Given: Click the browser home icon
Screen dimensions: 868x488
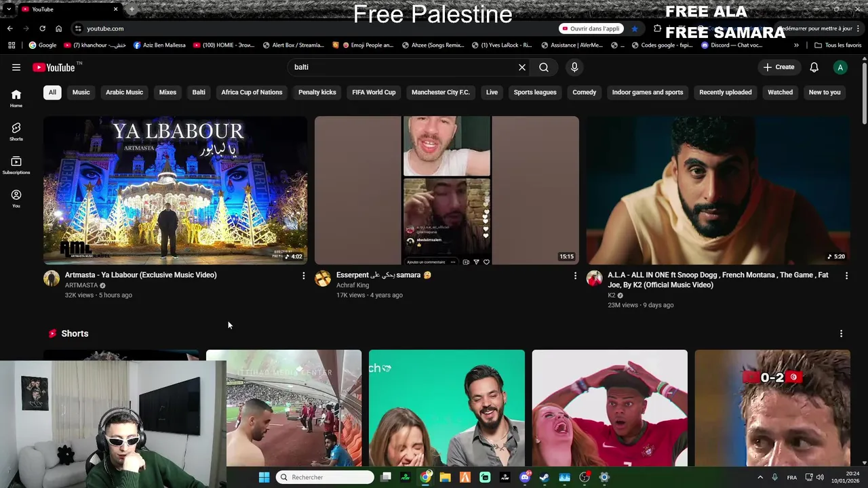Looking at the screenshot, I should click(59, 28).
